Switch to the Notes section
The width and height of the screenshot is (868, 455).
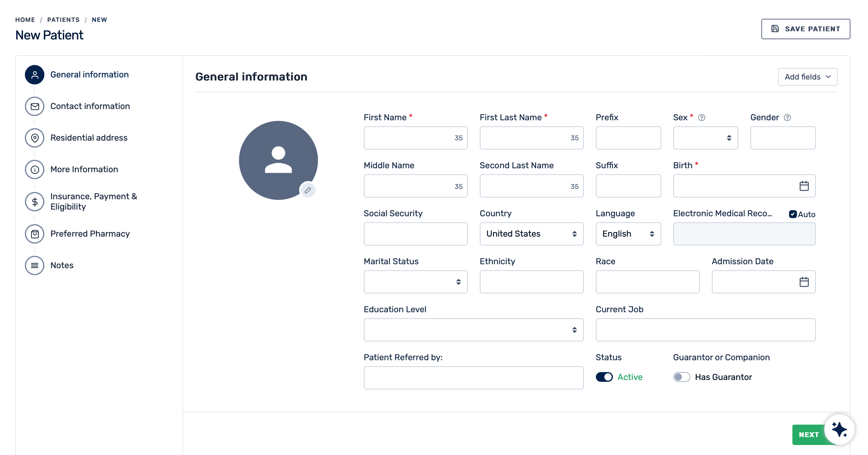click(x=62, y=265)
